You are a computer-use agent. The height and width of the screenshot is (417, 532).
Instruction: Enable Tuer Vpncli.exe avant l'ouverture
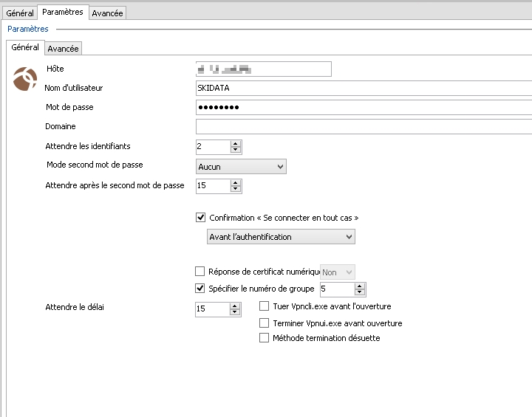pos(265,306)
